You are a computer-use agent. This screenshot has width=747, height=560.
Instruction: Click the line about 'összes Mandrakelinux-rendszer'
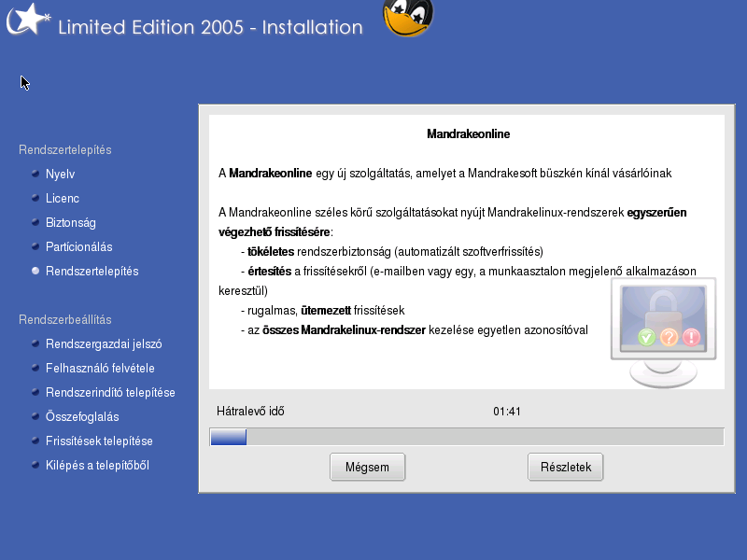coord(414,330)
